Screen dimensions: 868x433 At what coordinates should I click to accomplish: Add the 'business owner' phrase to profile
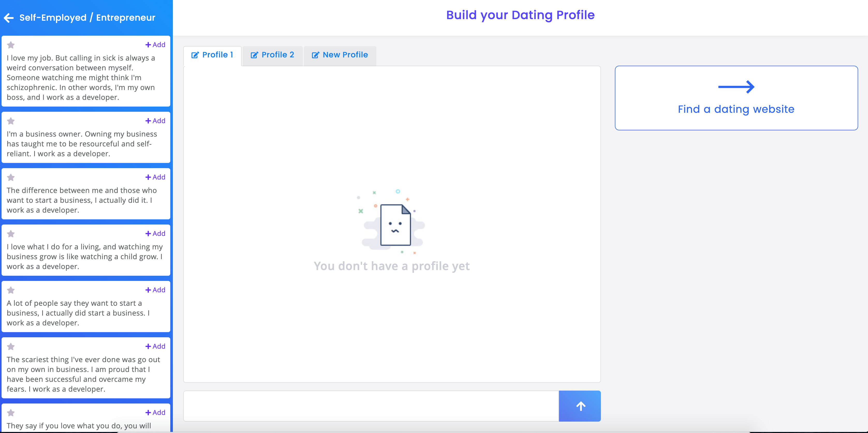pos(155,121)
